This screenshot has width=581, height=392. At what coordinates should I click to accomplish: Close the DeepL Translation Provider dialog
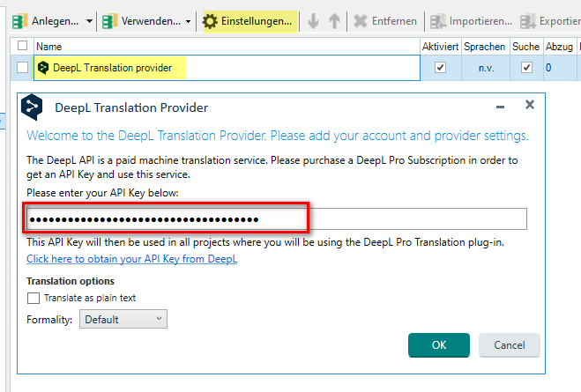[x=530, y=105]
